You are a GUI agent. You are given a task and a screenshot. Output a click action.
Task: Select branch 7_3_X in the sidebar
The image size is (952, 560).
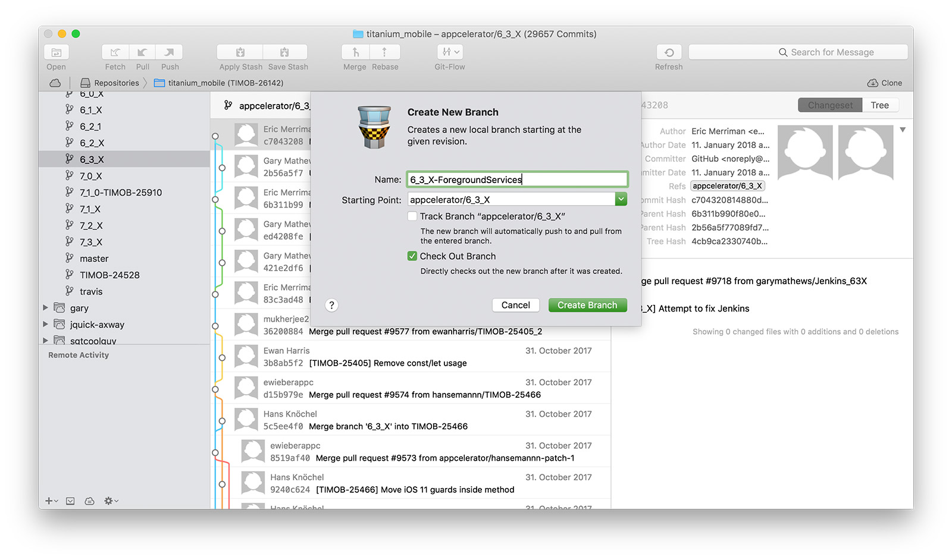(124, 242)
